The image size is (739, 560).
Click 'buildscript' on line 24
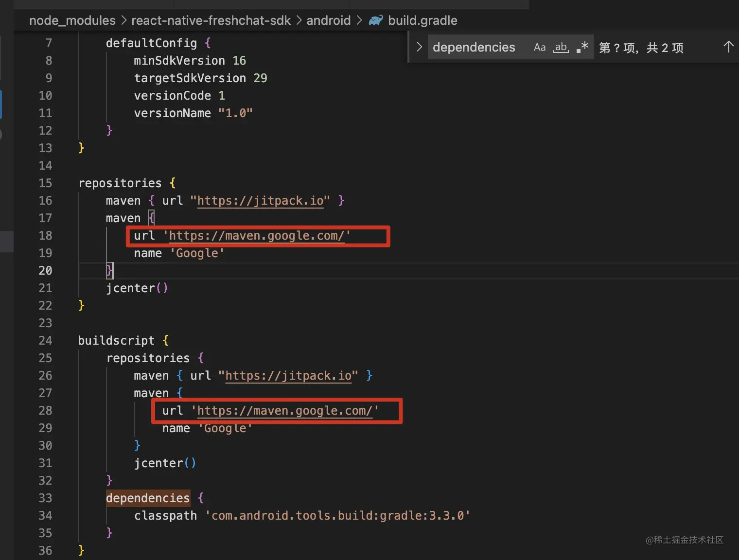tap(116, 341)
